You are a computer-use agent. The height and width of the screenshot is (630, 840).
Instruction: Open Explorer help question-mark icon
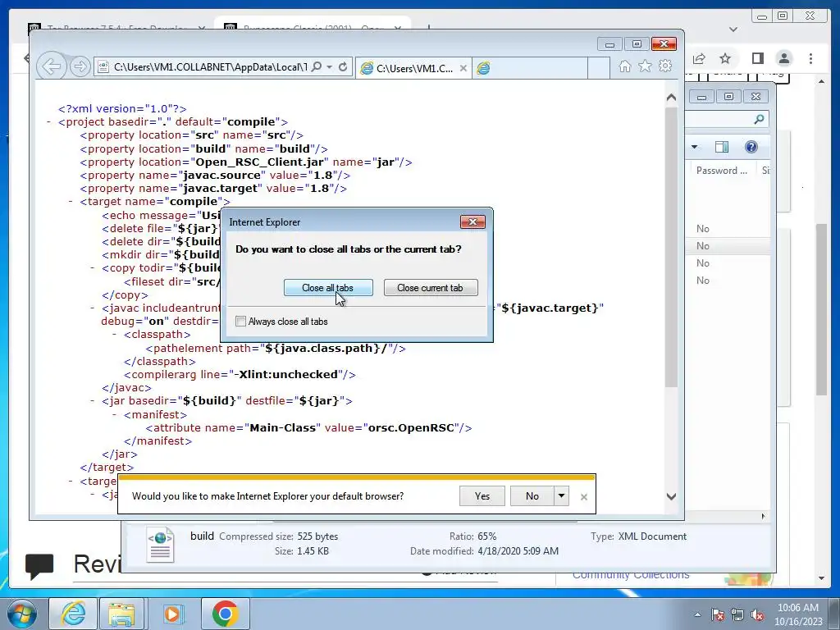[x=751, y=147]
